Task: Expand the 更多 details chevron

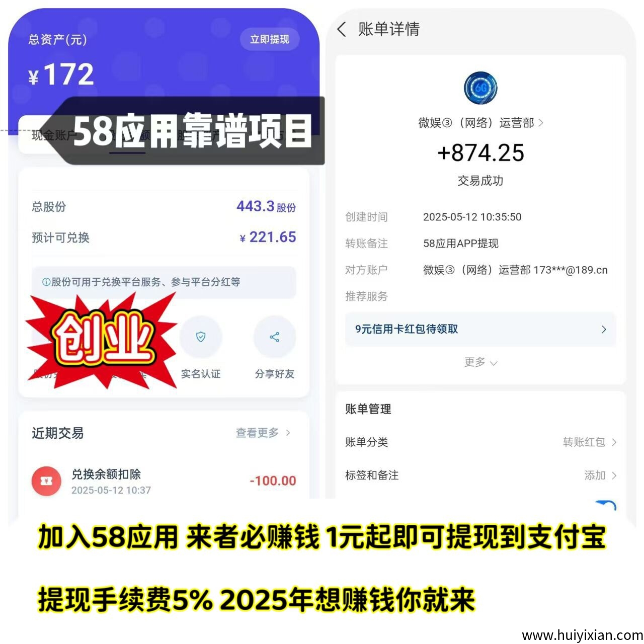Action: (x=494, y=363)
